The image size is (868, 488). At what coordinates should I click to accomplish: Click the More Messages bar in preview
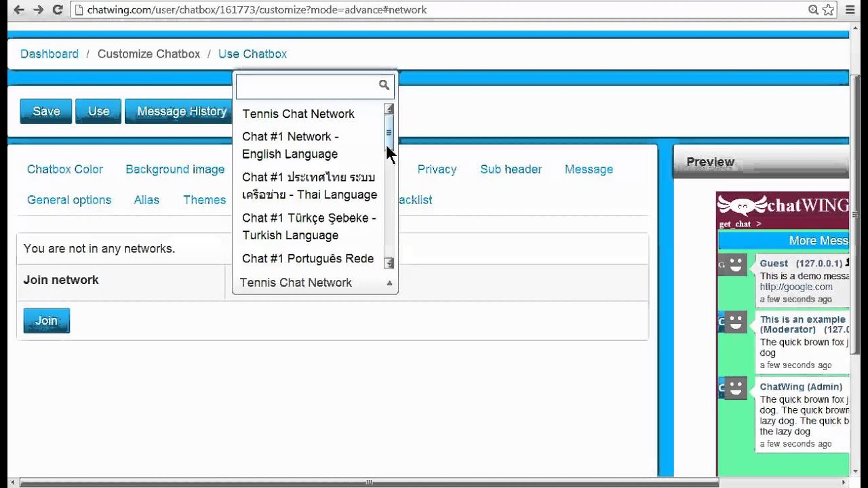[783, 241]
